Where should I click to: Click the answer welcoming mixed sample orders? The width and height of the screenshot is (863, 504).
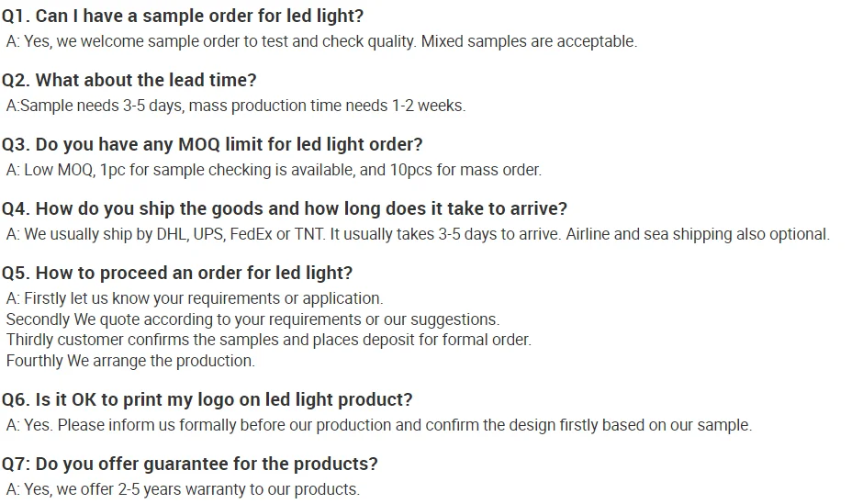(x=321, y=41)
